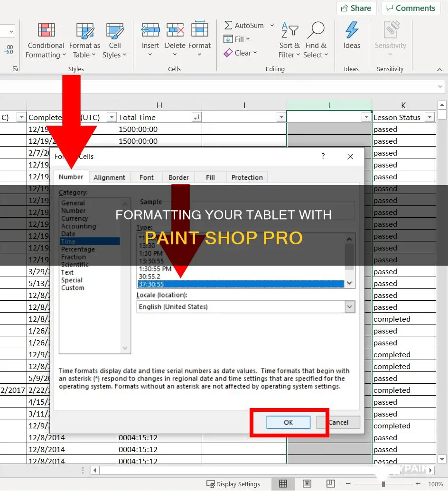Select column I header
The height and width of the screenshot is (491, 448).
point(244,105)
